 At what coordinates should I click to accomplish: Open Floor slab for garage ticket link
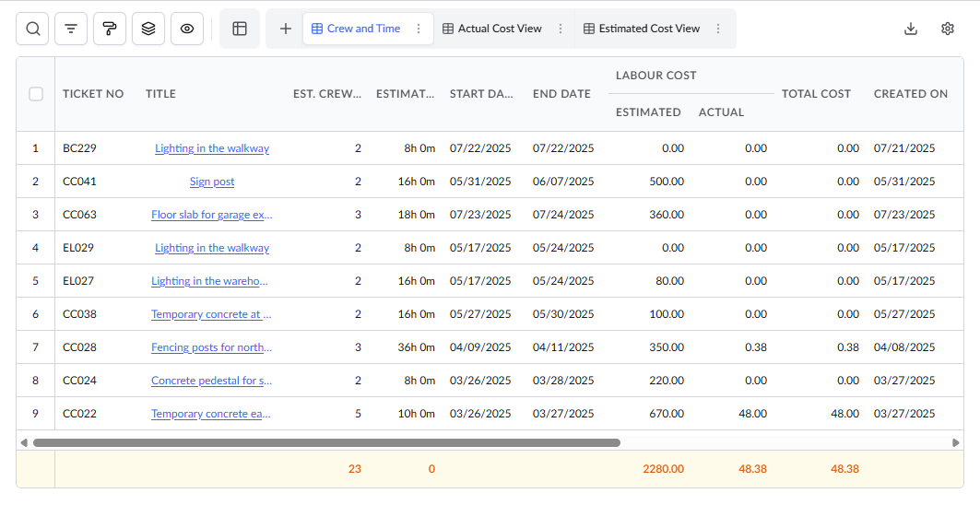pyautogui.click(x=212, y=215)
